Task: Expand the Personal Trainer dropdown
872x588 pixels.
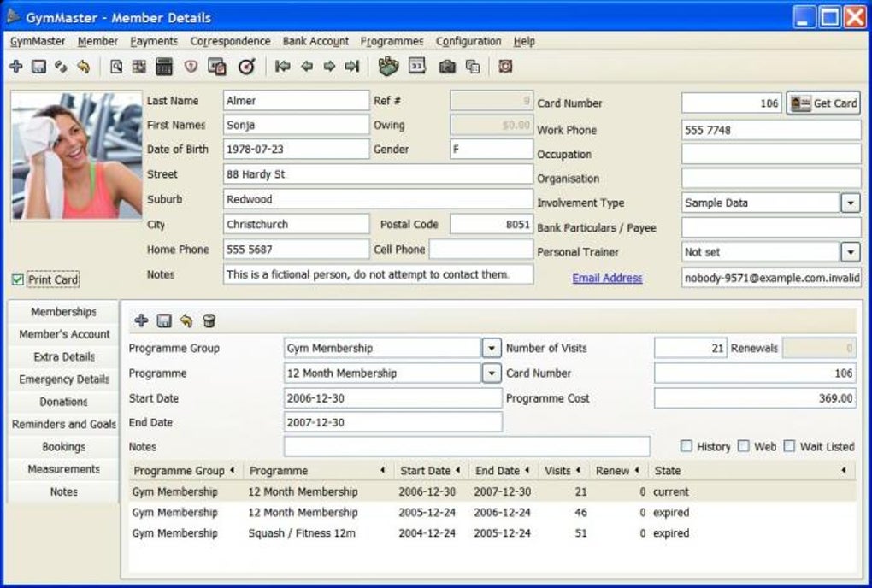Action: (x=850, y=252)
